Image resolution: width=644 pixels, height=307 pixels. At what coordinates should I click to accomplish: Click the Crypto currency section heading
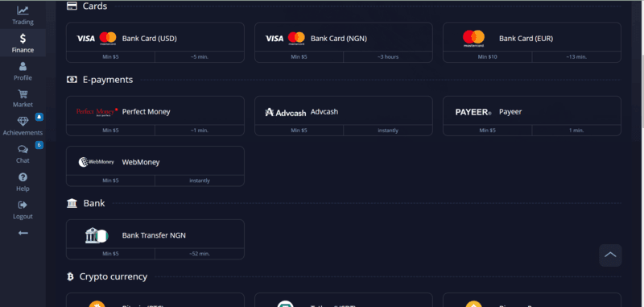(114, 276)
